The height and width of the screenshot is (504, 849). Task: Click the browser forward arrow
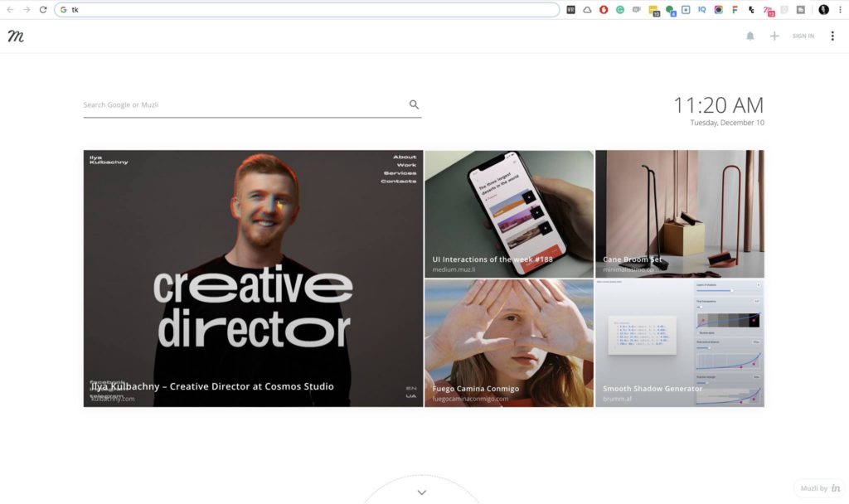coord(27,10)
